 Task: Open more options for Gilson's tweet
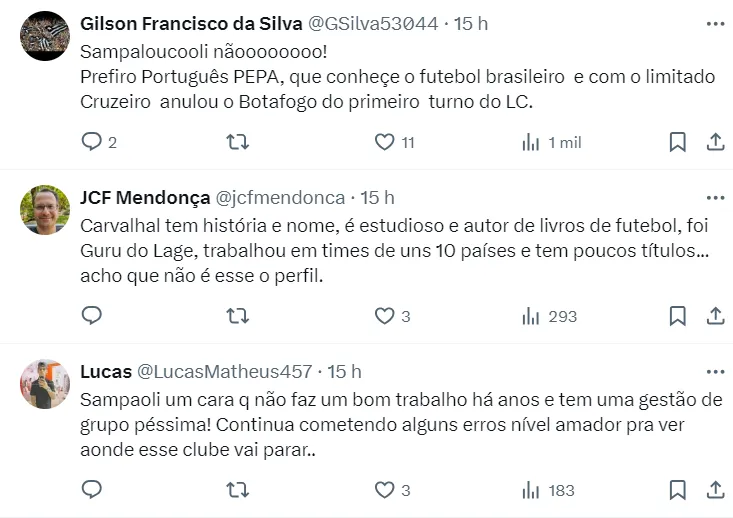(x=715, y=23)
